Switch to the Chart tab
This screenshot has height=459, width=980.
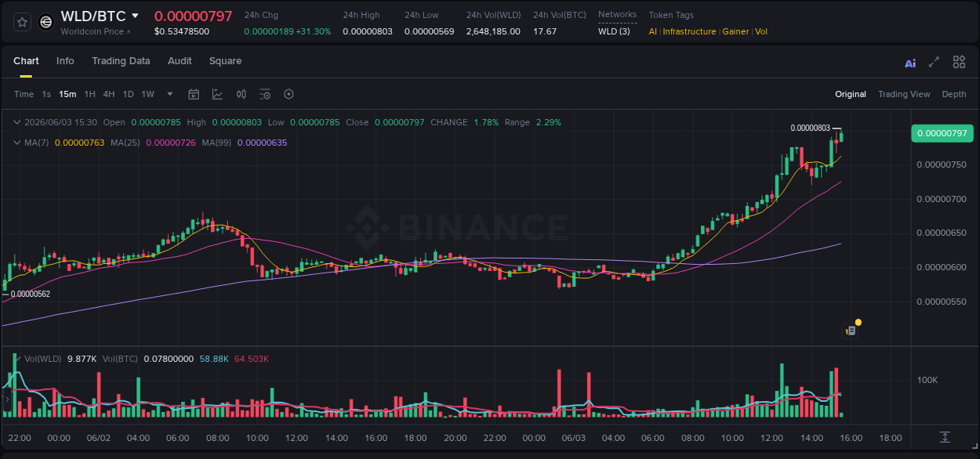tap(26, 61)
